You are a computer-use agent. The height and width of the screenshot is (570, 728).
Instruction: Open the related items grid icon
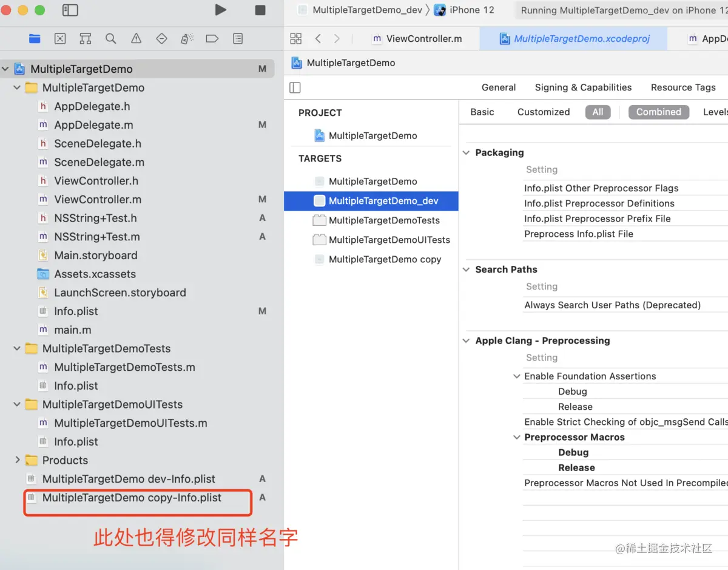click(296, 39)
